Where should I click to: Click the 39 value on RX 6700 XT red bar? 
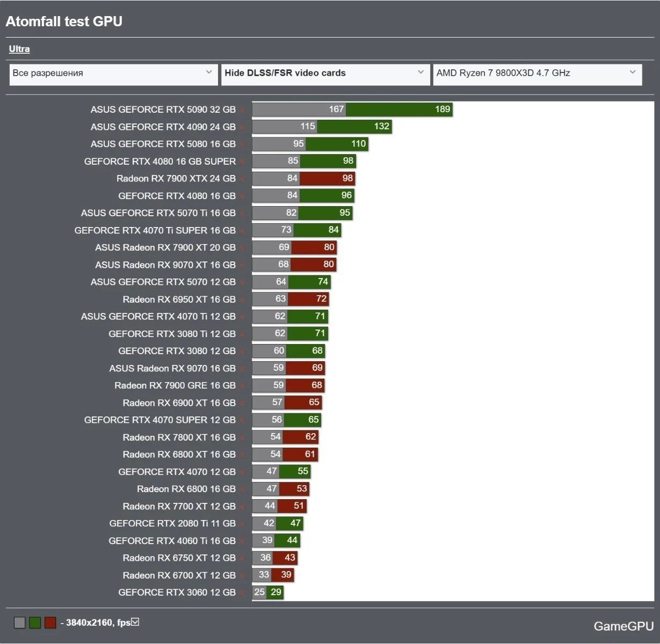pyautogui.click(x=286, y=575)
